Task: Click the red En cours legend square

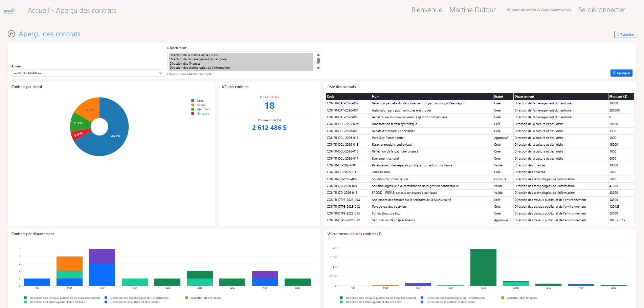Action: point(193,114)
